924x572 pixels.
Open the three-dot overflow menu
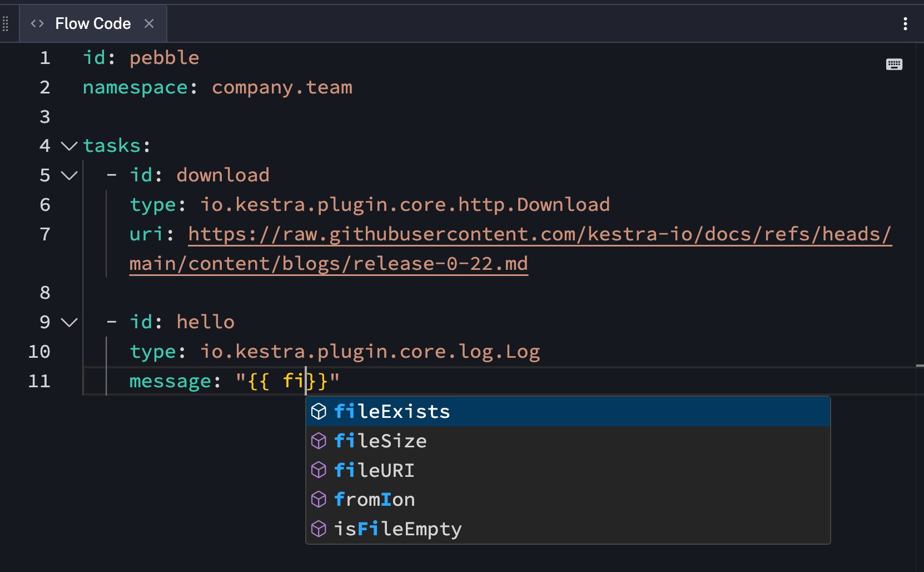[x=906, y=23]
